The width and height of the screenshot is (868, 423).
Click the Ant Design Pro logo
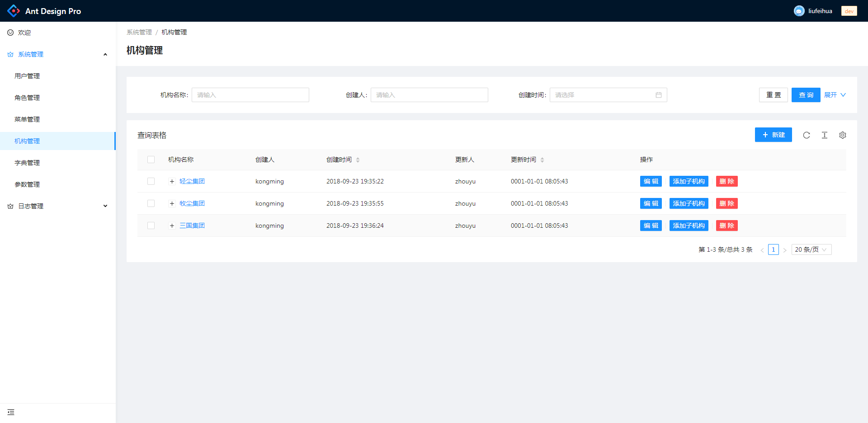pyautogui.click(x=14, y=11)
